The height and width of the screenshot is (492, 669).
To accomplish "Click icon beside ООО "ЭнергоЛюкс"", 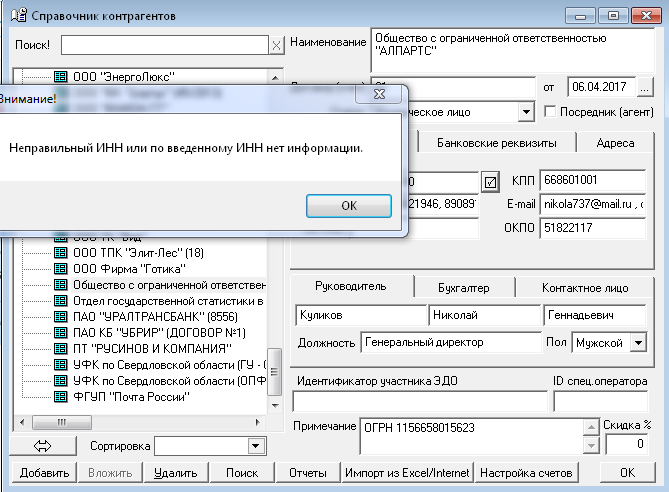I will click(60, 76).
